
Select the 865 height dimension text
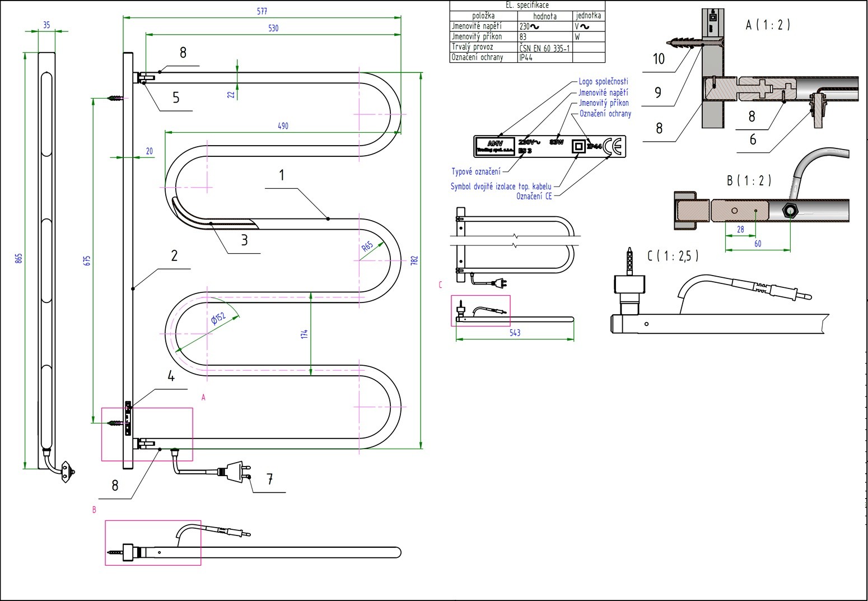point(18,259)
